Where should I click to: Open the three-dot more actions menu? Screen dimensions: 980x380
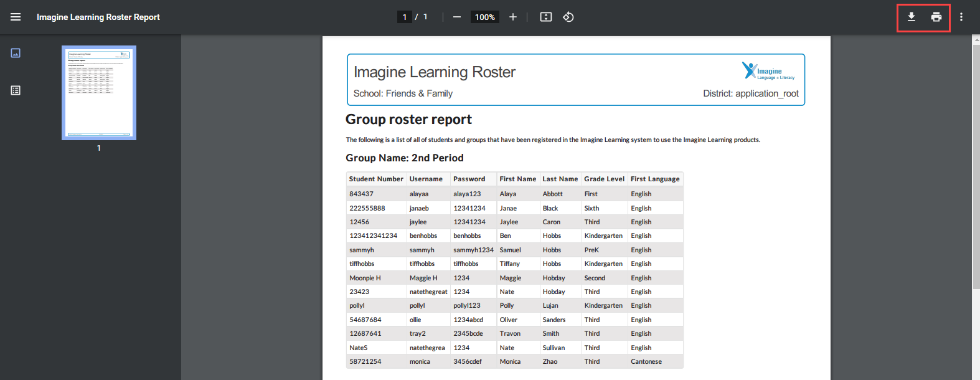pyautogui.click(x=961, y=17)
